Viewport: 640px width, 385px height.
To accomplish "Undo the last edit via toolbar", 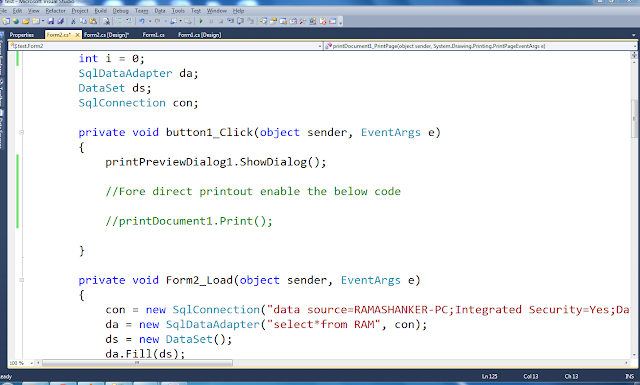I will coord(142,21).
